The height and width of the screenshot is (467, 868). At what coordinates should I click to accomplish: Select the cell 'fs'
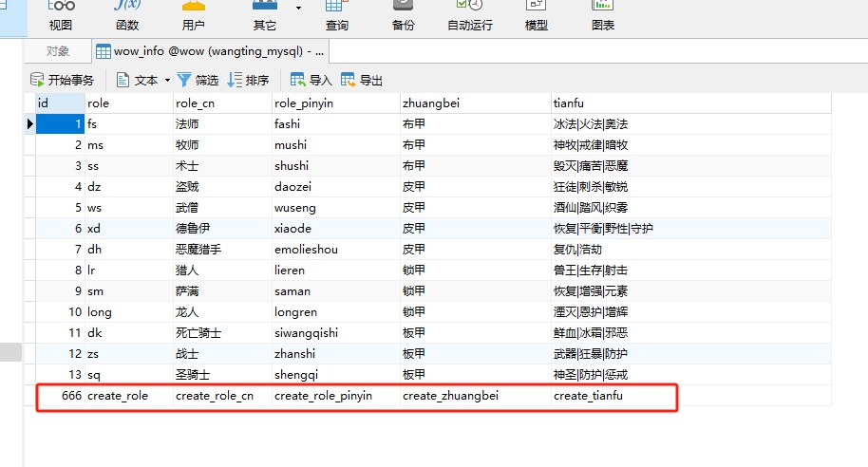pyautogui.click(x=129, y=124)
